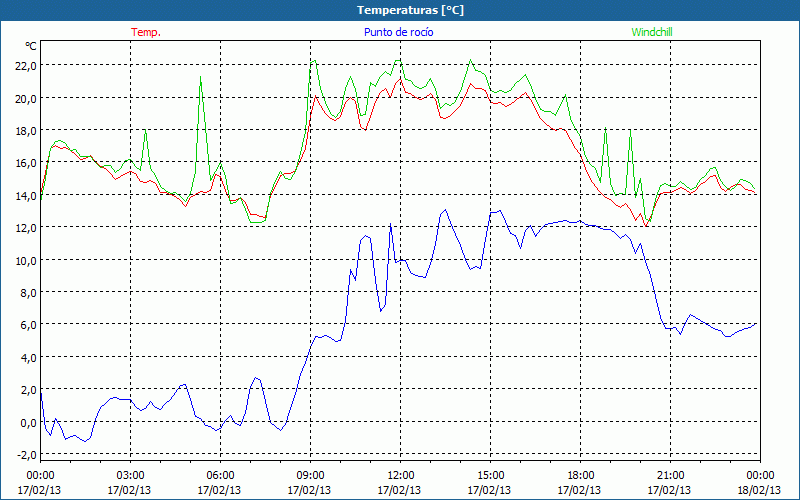Select the green Windchill legend label
800x500 pixels.
click(x=652, y=32)
